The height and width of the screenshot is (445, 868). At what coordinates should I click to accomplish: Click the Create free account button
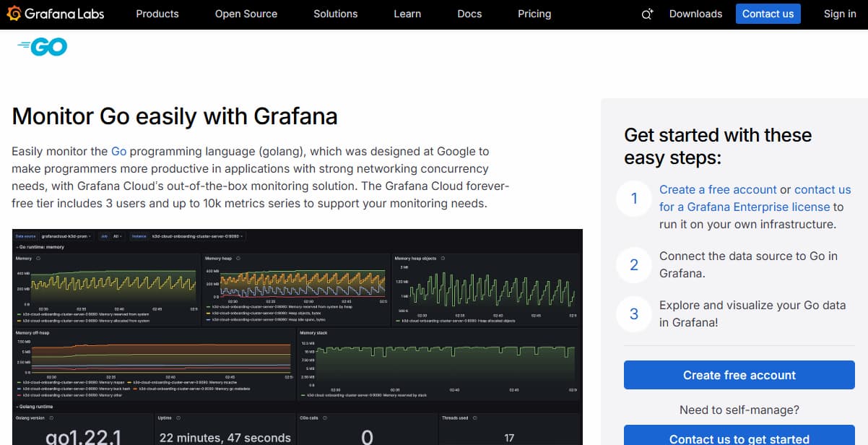click(x=739, y=375)
